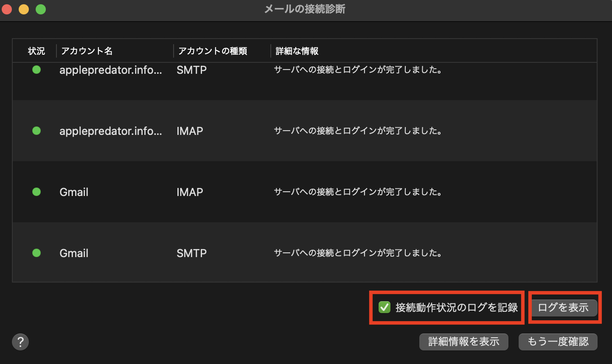Select applepredator.info IMAP account name
This screenshot has height=364, width=612.
point(110,131)
